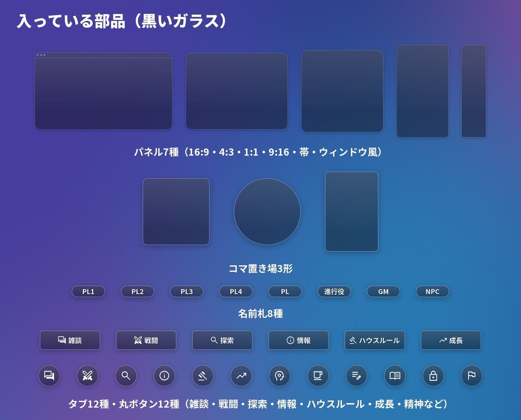Select the 情報 tab
Image resolution: width=521 pixels, height=420 pixels.
(298, 340)
